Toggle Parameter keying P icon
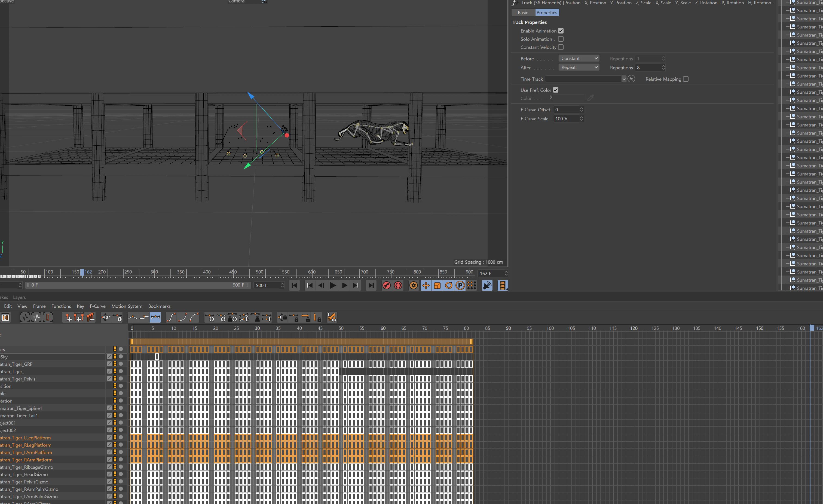Viewport: 823px width, 504px height. pos(460,285)
